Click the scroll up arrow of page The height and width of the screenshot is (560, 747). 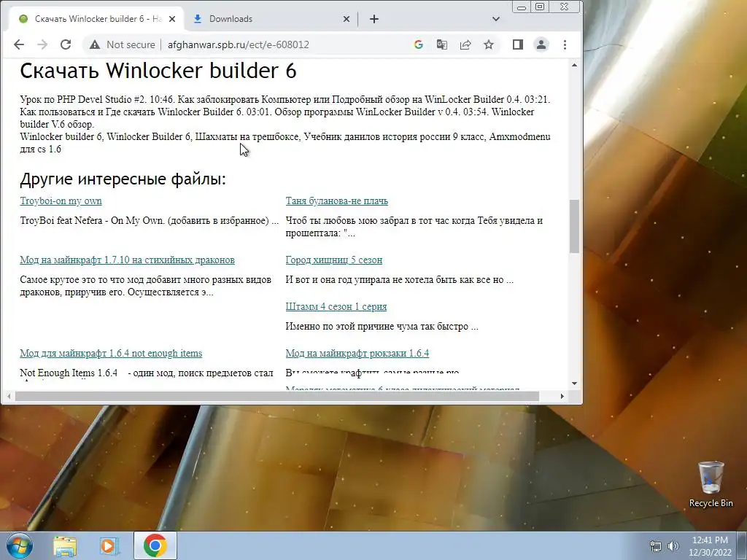click(x=574, y=65)
